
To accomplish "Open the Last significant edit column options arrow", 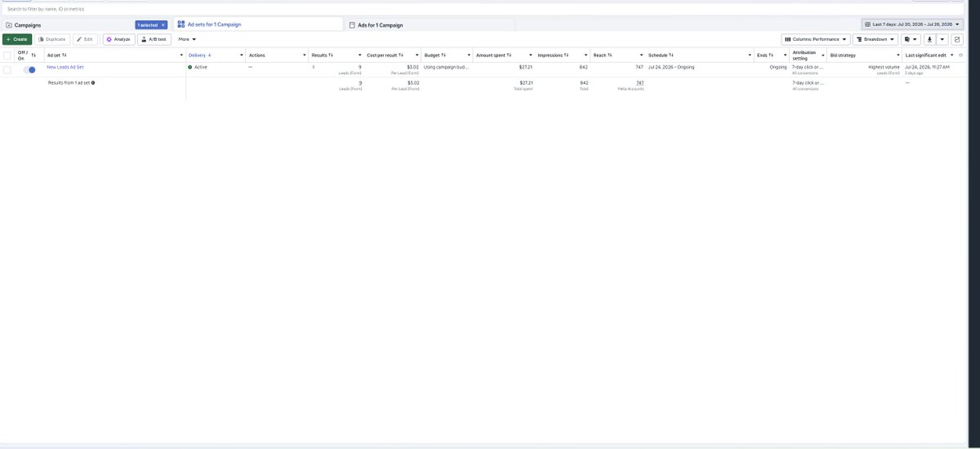I will (952, 55).
